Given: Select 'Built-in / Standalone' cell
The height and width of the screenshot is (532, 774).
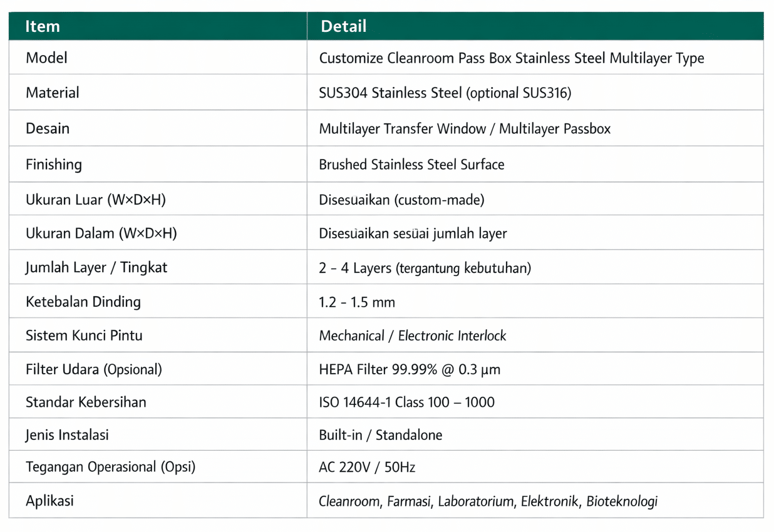Looking at the screenshot, I should pos(381,435).
